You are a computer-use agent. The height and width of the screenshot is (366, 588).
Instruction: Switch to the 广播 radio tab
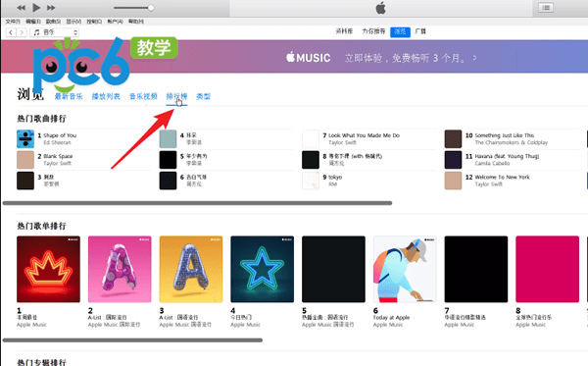click(420, 31)
